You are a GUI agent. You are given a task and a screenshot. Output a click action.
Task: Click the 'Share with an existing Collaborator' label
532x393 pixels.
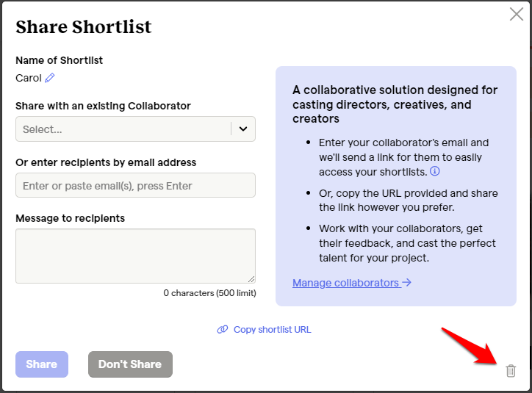[x=103, y=106]
